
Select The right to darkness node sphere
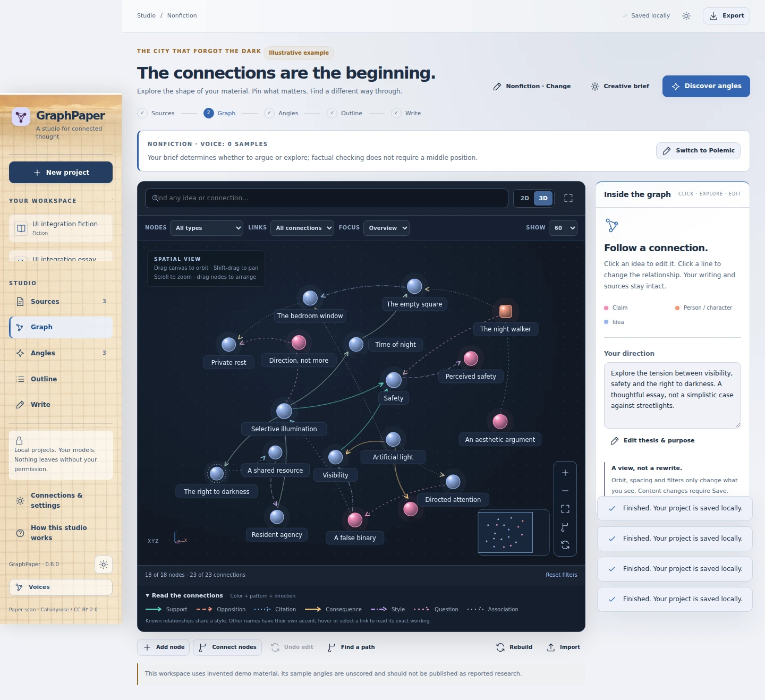[x=217, y=473]
